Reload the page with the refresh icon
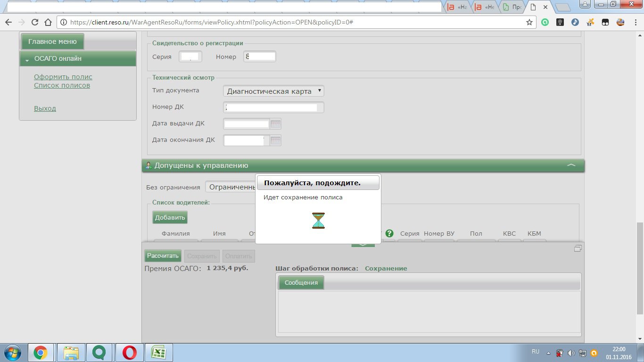644x362 pixels. coord(35,22)
